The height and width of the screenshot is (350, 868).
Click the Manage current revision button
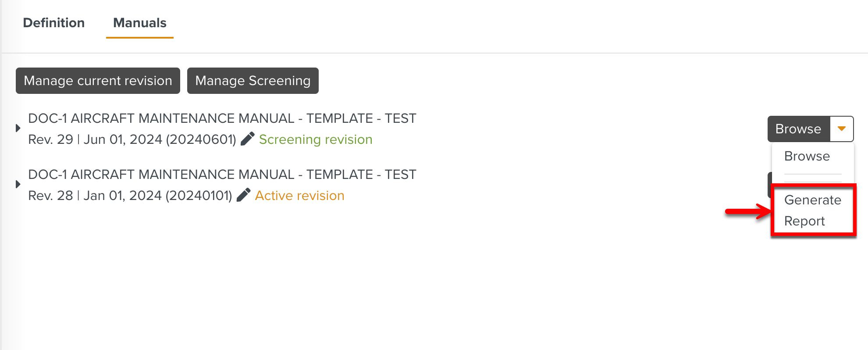pos(98,81)
